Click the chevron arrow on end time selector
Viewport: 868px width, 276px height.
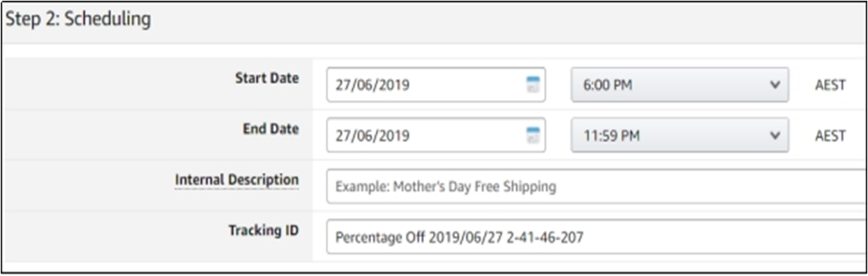(775, 135)
